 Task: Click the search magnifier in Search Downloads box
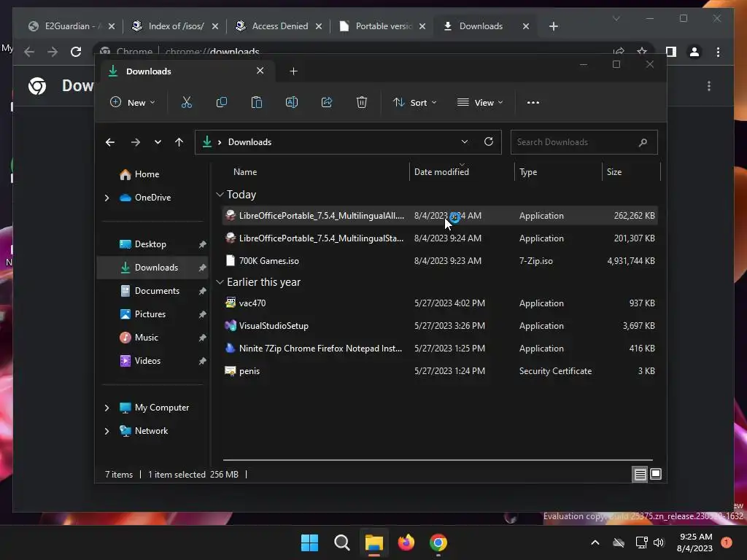pos(643,142)
